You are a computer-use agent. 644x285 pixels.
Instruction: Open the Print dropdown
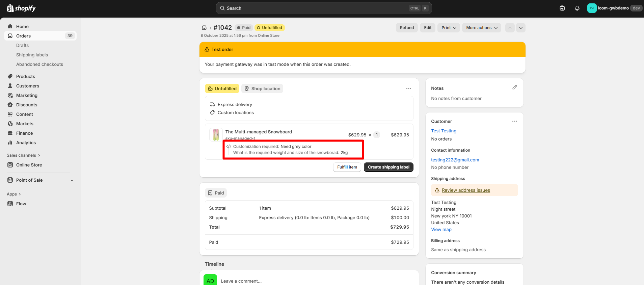(x=449, y=28)
